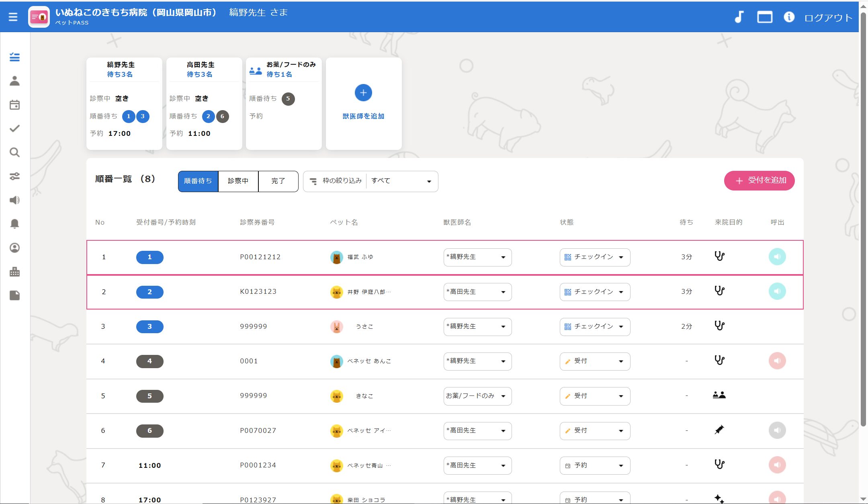Switch list to 診察中 status
Image resolution: width=868 pixels, height=504 pixels.
coord(238,181)
